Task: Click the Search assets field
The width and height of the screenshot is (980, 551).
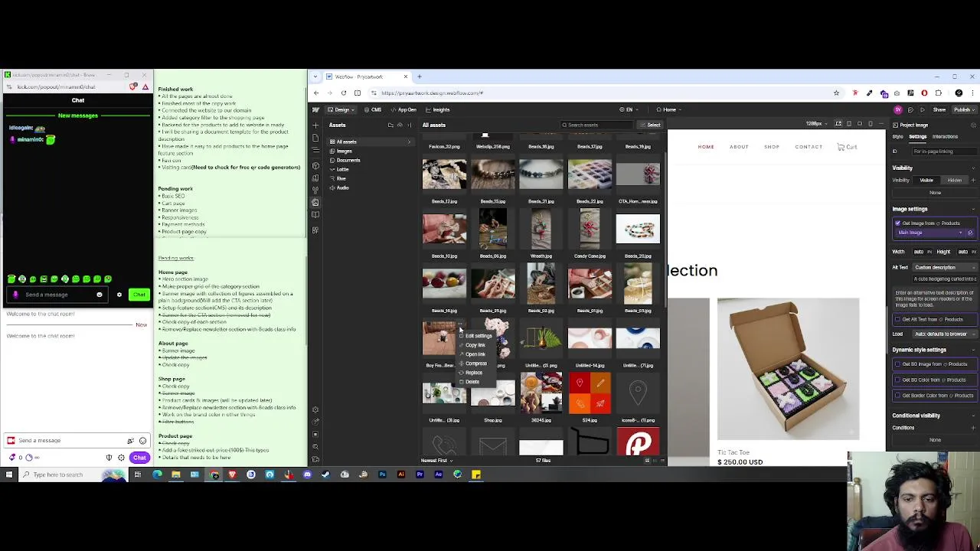Action: (597, 125)
